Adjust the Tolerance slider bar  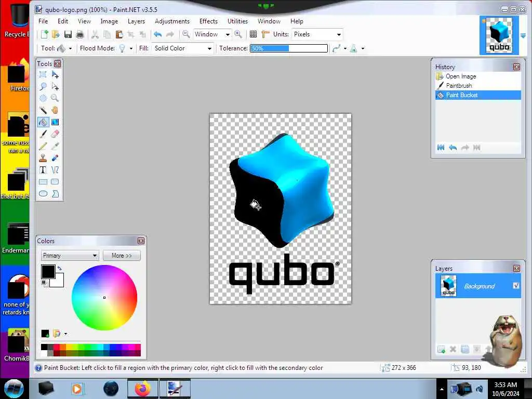coord(289,48)
